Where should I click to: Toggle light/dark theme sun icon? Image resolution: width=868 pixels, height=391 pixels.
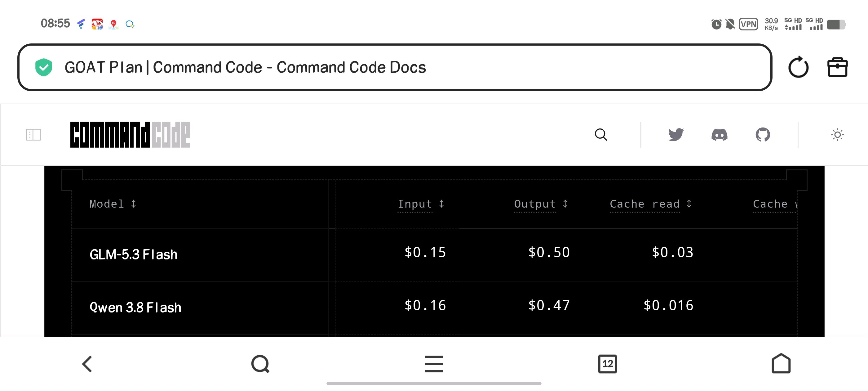pyautogui.click(x=837, y=135)
